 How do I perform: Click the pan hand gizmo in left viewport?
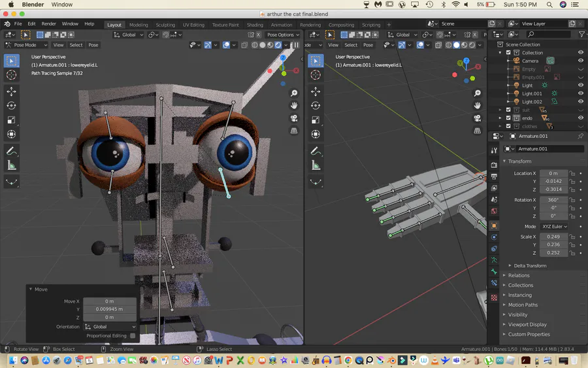pos(294,105)
